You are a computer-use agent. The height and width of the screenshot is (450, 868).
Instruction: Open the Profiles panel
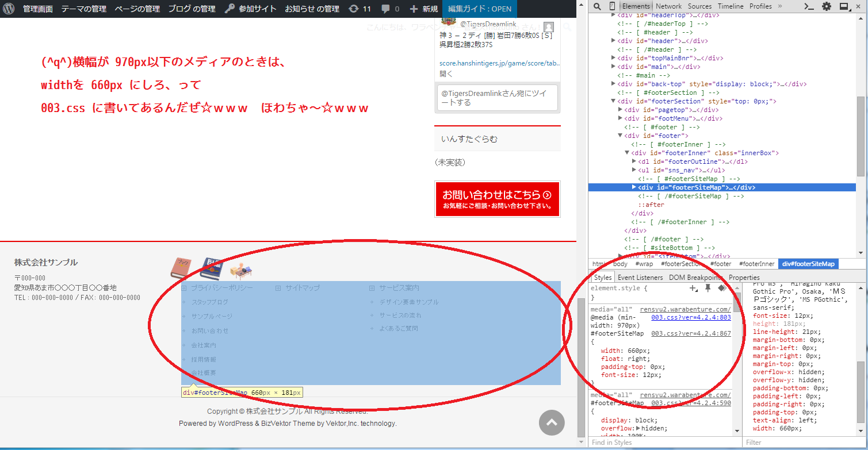pyautogui.click(x=760, y=6)
